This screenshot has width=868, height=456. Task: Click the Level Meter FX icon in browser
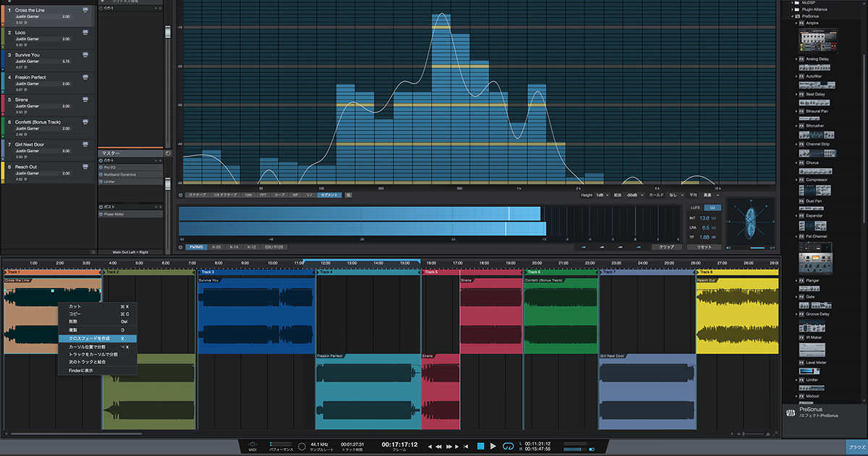point(801,362)
